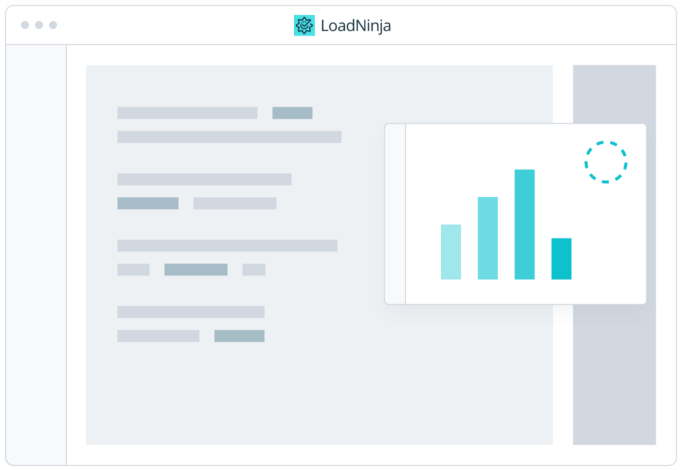Select the second-tallest bar in the chart
The image size is (682, 470).
pyautogui.click(x=488, y=238)
